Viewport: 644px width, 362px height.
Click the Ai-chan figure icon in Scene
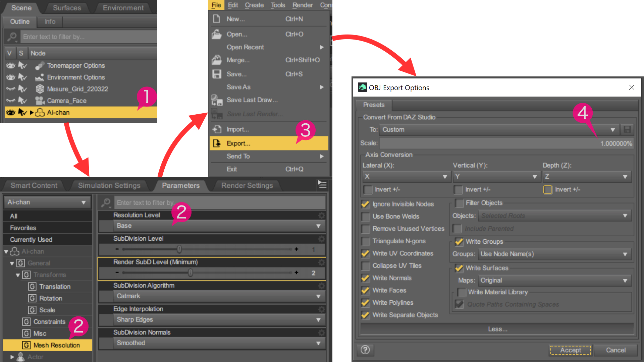40,112
